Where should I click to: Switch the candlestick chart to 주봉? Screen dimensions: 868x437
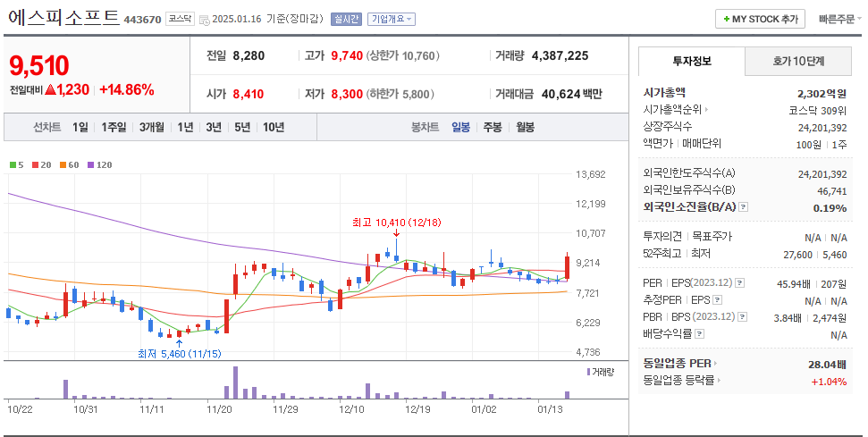tap(493, 127)
